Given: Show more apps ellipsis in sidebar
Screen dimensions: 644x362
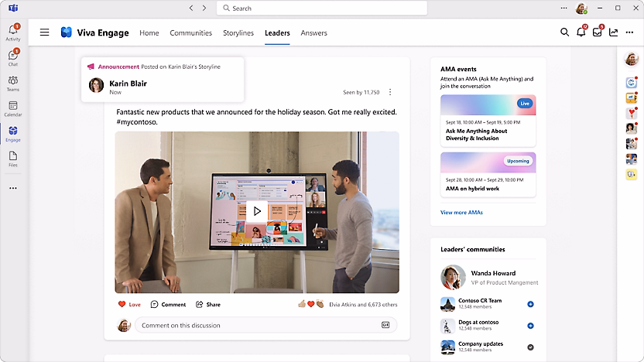Looking at the screenshot, I should point(13,188).
